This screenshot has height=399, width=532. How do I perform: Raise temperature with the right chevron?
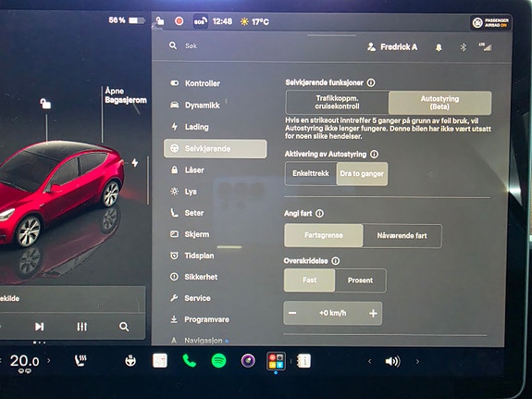tap(49, 360)
